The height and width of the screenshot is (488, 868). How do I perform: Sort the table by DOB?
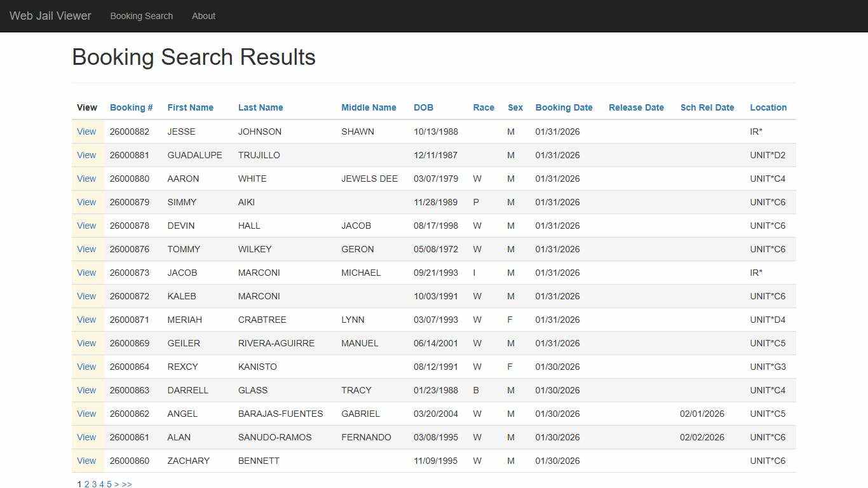click(x=423, y=107)
